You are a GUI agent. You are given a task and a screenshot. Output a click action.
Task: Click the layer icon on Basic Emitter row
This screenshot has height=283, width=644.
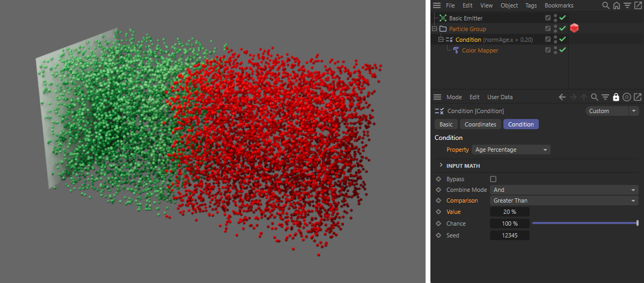click(548, 18)
